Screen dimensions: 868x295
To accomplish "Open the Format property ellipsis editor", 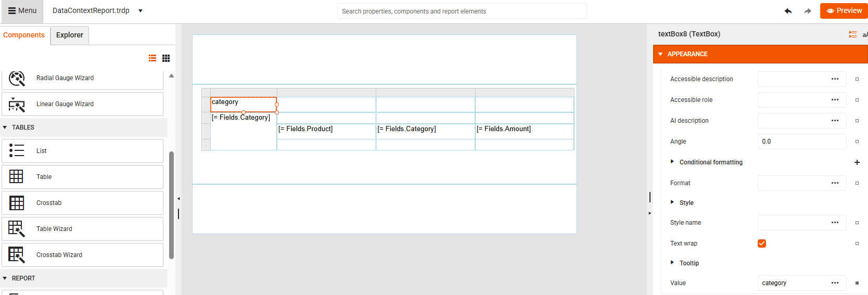I will point(835,183).
